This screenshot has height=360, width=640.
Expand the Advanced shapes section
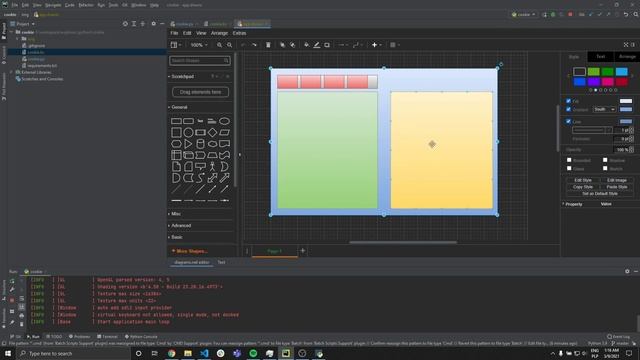point(180,225)
